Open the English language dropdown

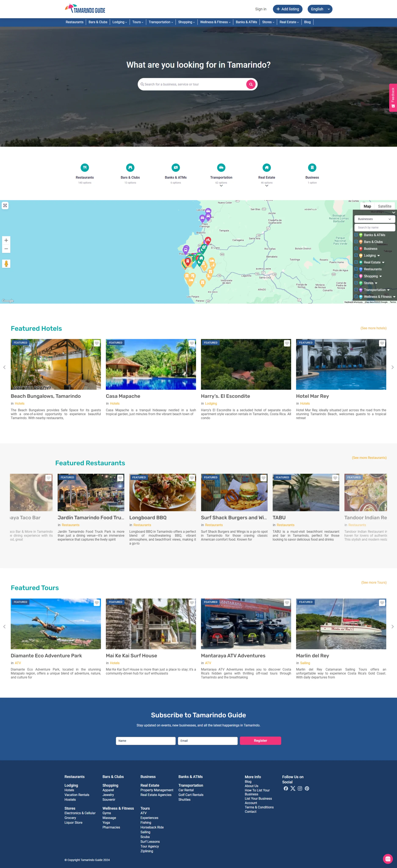pyautogui.click(x=320, y=9)
